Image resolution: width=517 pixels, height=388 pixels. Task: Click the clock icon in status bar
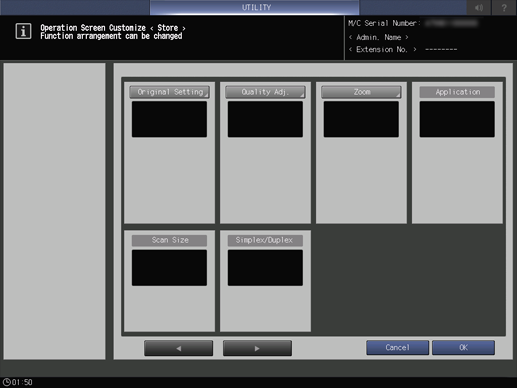coord(6,382)
